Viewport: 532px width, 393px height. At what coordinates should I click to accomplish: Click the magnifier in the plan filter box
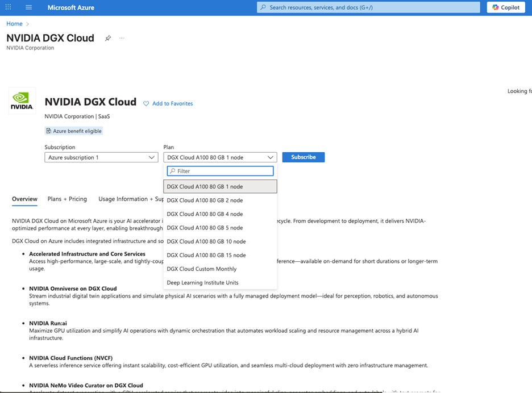[172, 171]
